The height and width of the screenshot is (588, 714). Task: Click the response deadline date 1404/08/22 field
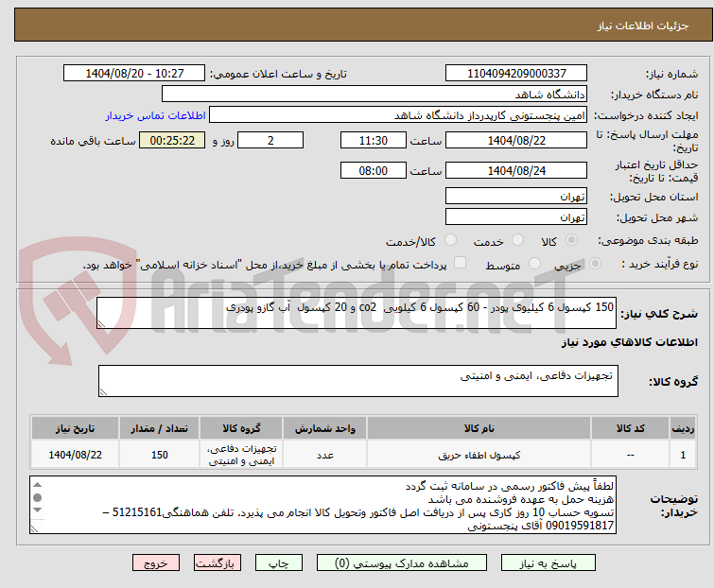click(516, 140)
